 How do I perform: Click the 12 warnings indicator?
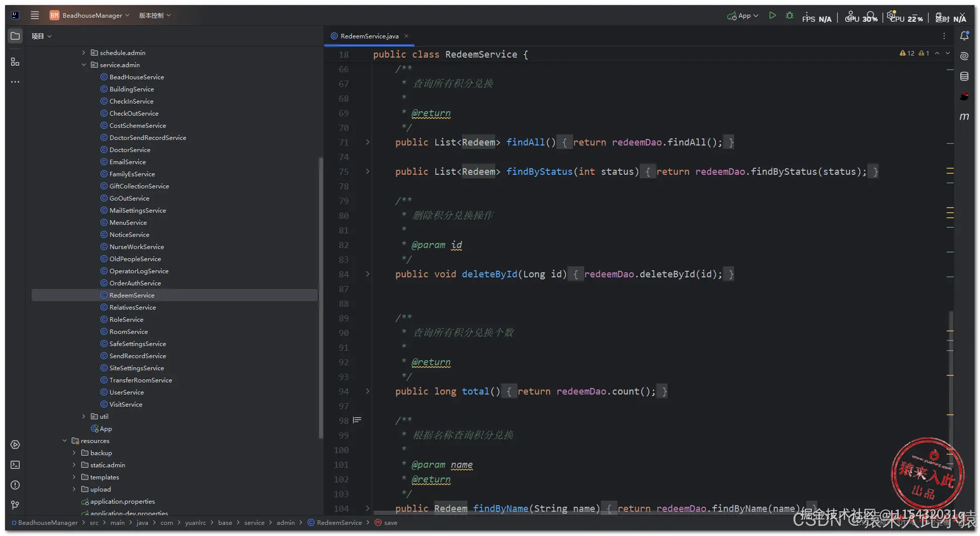coord(907,53)
